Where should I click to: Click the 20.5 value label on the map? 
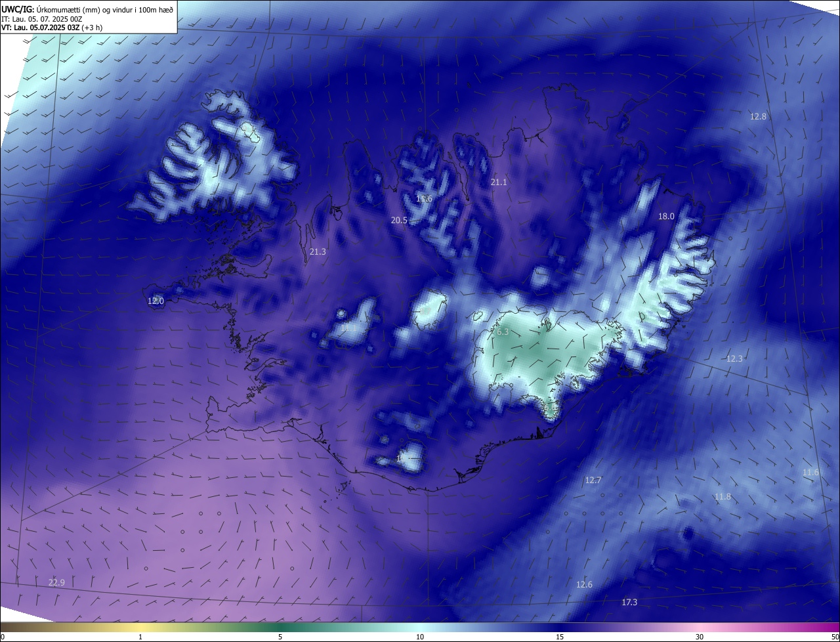click(x=399, y=221)
